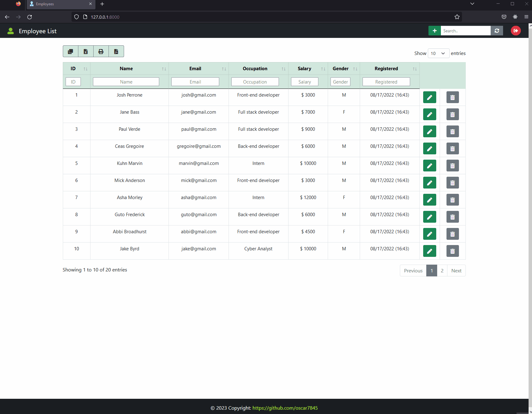Focus the ID column filter input
The width and height of the screenshot is (532, 414).
pyautogui.click(x=73, y=82)
